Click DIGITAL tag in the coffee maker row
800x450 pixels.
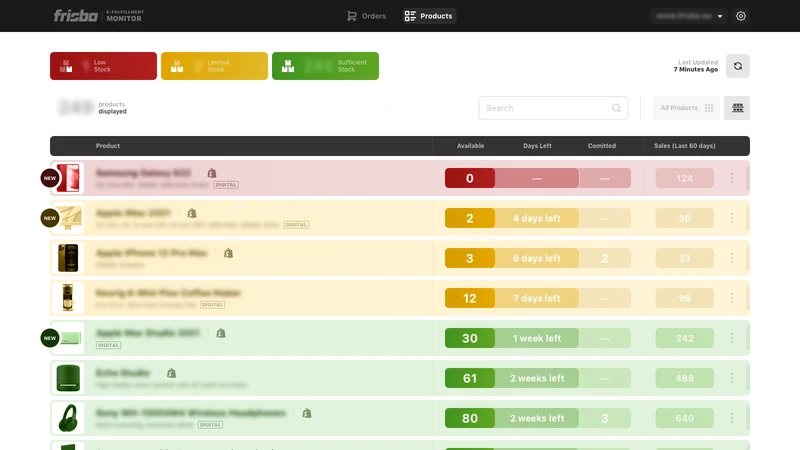pyautogui.click(x=212, y=305)
